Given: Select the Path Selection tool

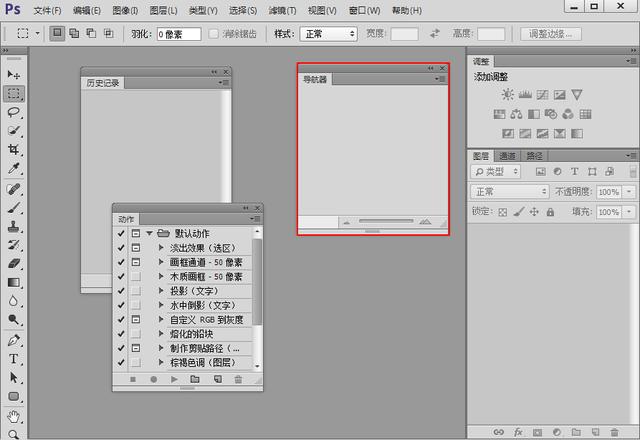Looking at the screenshot, I should tap(14, 378).
